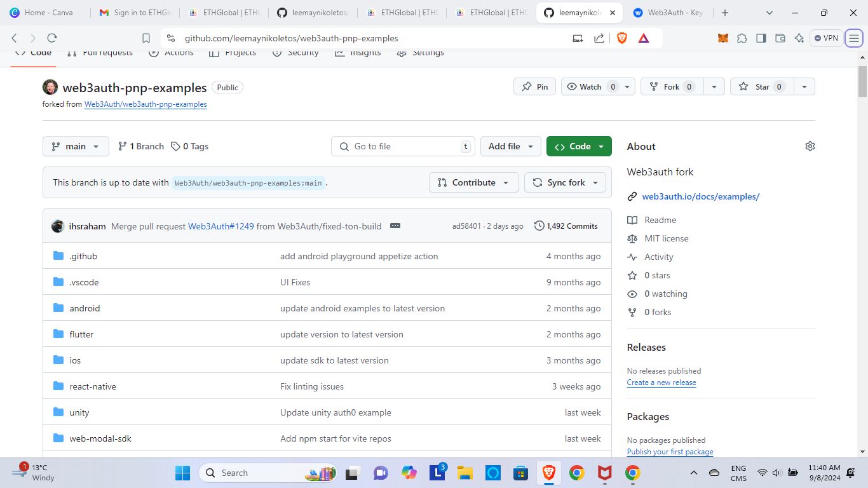Share this page via the share icon
Screen dimensions: 868x488
[x=599, y=38]
